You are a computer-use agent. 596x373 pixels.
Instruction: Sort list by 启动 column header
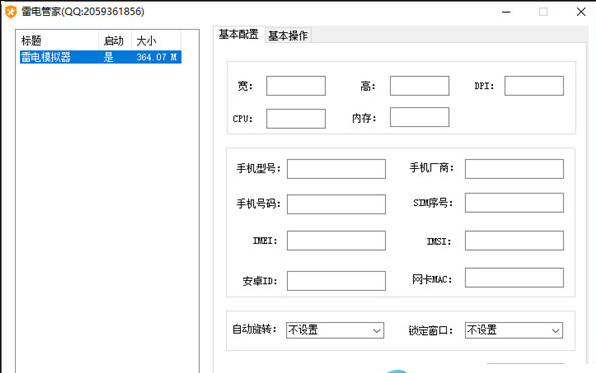115,40
